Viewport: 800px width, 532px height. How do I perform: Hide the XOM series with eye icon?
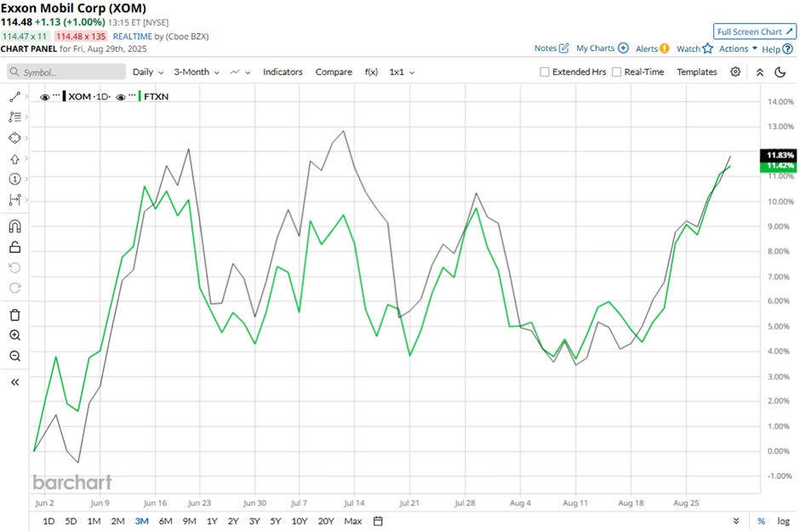pyautogui.click(x=45, y=97)
